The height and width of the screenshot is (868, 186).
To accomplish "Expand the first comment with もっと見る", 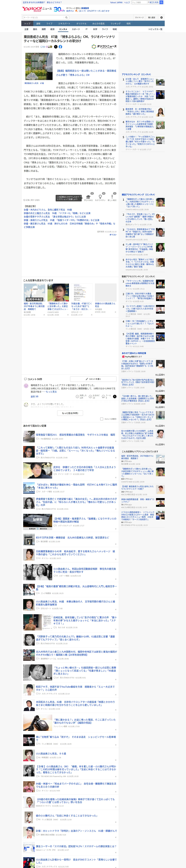I will (x=51, y=392).
